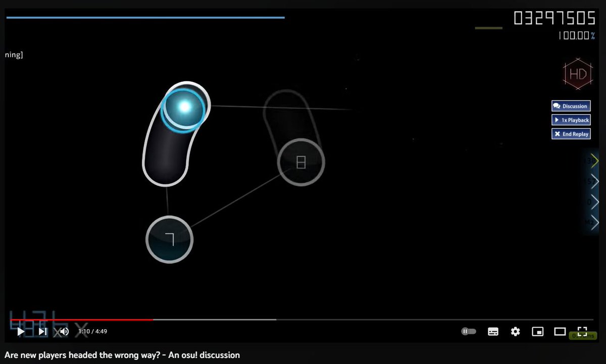Image resolution: width=606 pixels, height=364 pixels.
Task: Enter full screen mode
Action: (582, 332)
